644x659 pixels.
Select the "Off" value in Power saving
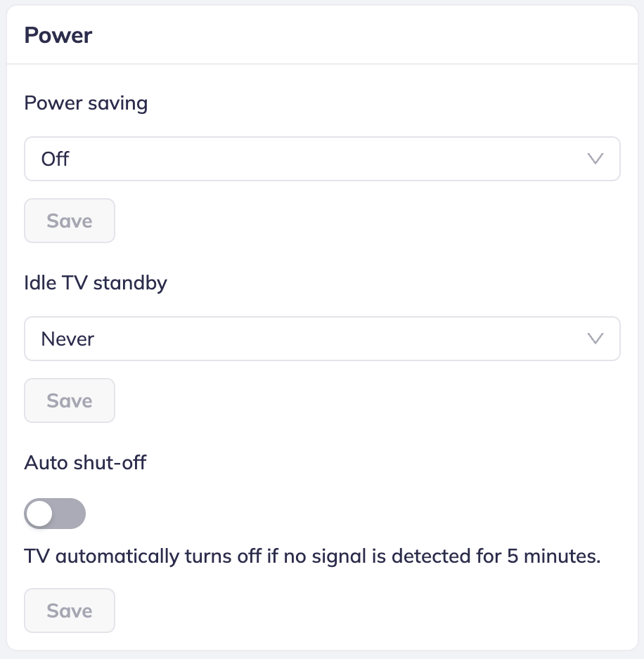56,159
